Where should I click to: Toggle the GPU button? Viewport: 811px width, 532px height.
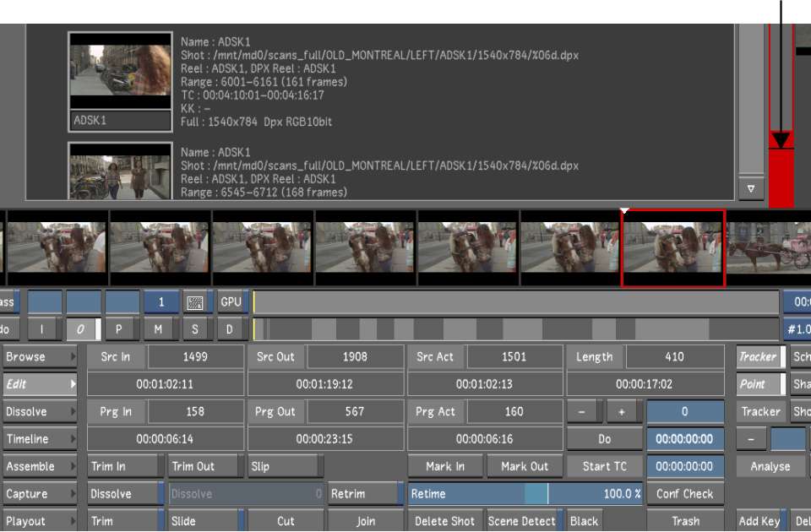click(231, 302)
